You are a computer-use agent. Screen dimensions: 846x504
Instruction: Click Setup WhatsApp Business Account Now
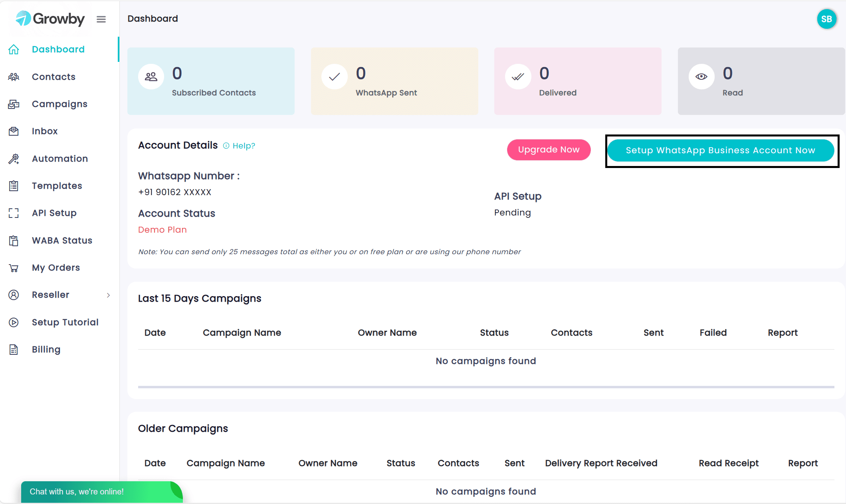721,150
